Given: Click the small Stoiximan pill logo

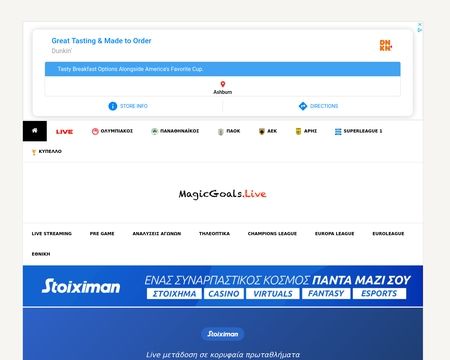Looking at the screenshot, I should click(x=223, y=334).
